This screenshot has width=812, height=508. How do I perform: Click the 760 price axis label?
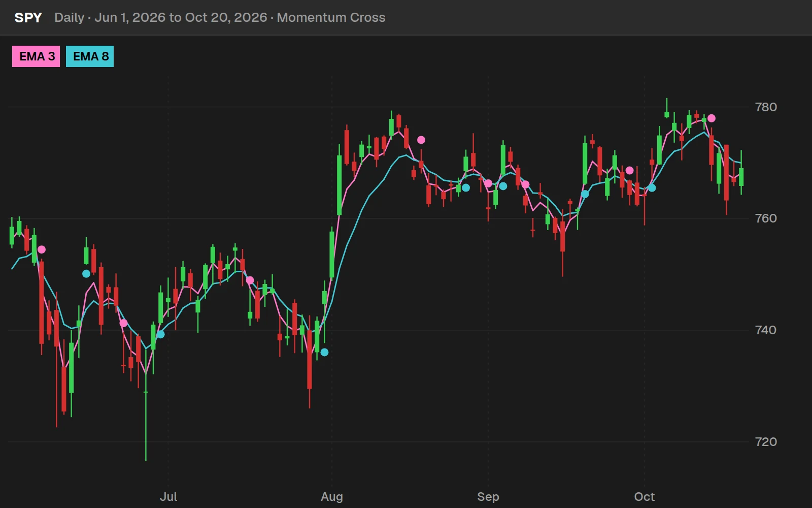click(x=766, y=218)
